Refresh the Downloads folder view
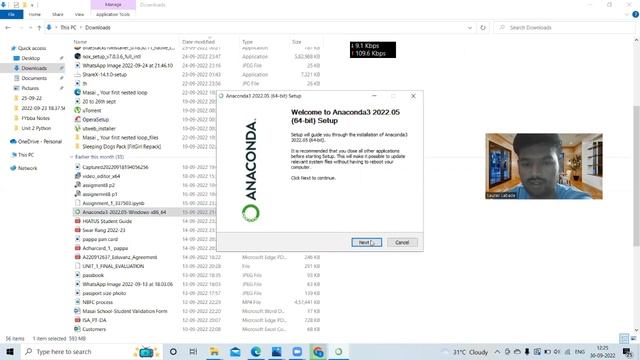Image resolution: width=640 pixels, height=360 pixels. (x=483, y=27)
